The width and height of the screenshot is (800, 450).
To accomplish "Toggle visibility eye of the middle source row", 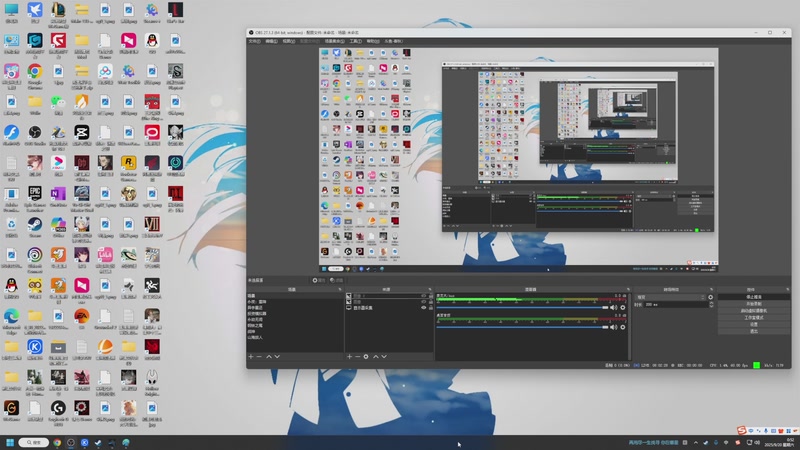I will click(x=423, y=302).
